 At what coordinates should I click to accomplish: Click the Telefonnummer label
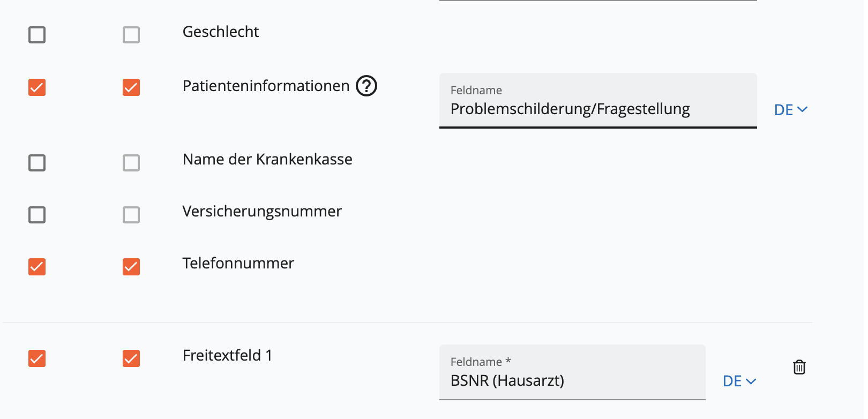238,263
